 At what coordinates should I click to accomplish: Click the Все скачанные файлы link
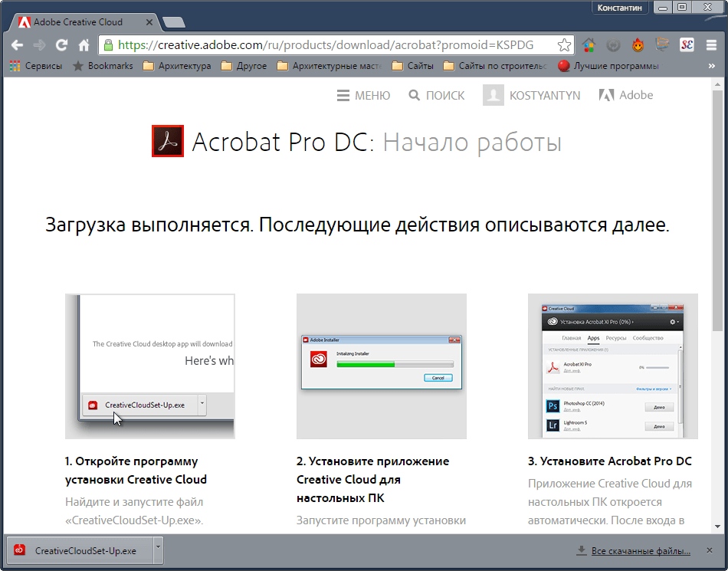click(641, 551)
